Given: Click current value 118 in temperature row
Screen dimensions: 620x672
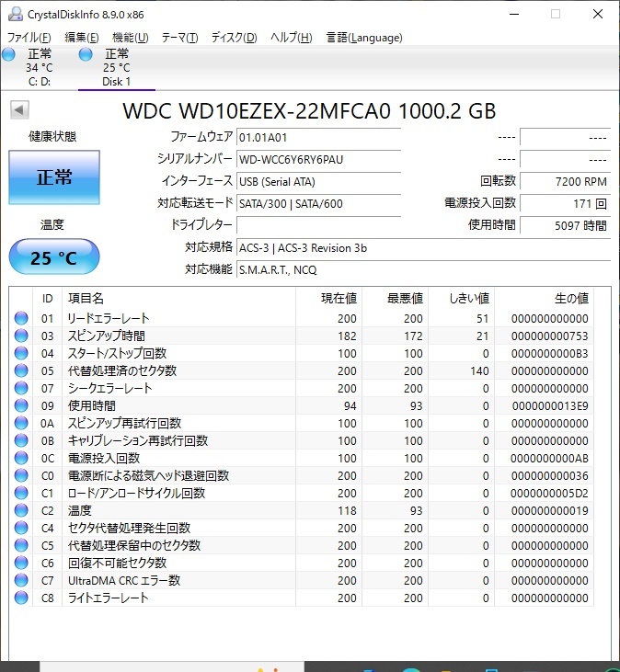Looking at the screenshot, I should [x=347, y=511].
